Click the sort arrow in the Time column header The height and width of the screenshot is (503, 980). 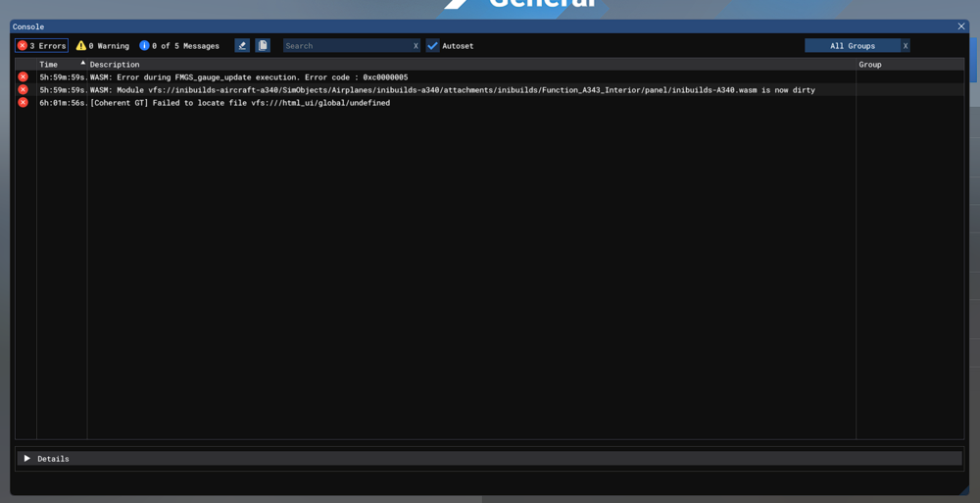82,64
